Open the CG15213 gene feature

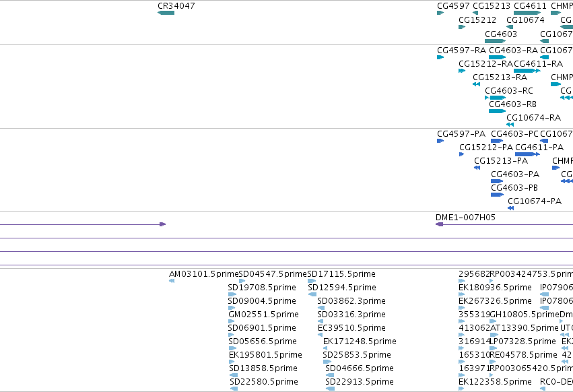(x=475, y=13)
